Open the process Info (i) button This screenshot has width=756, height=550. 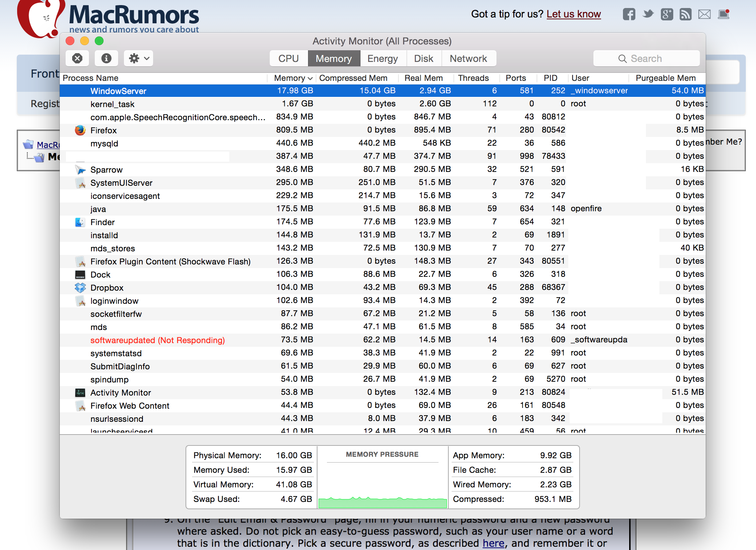[106, 58]
